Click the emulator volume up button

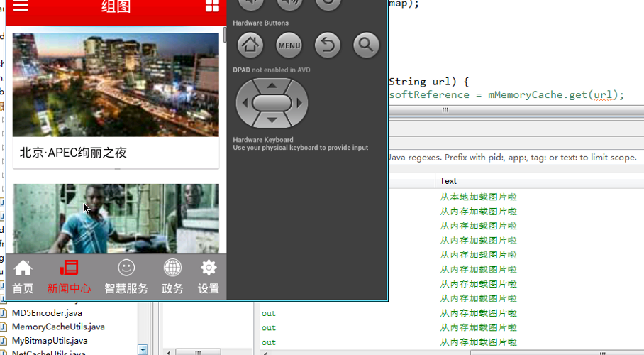point(289,4)
